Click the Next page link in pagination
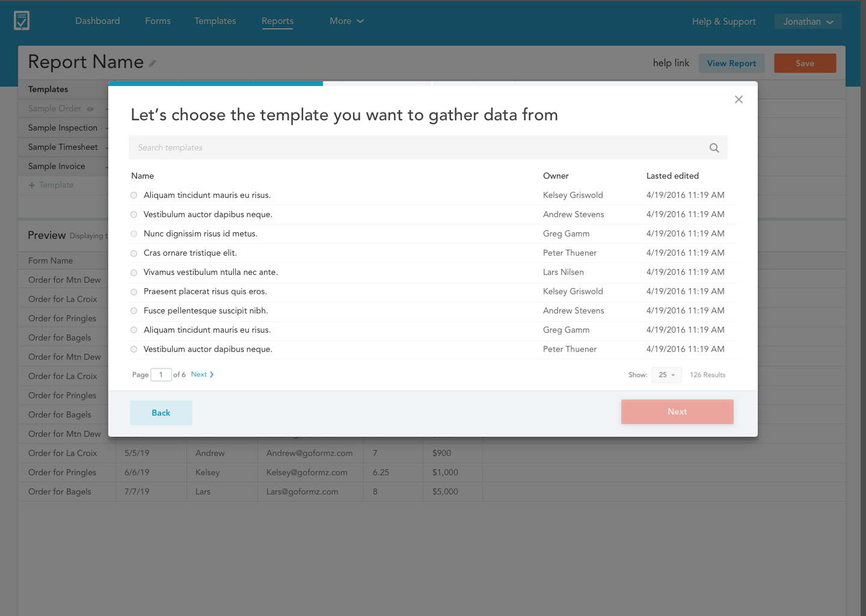Viewport: 866px width, 616px height. tap(202, 375)
